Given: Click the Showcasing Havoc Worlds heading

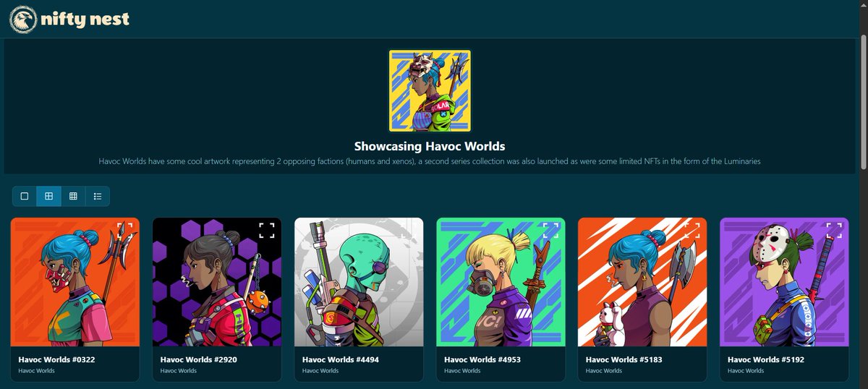Looking at the screenshot, I should (x=430, y=146).
